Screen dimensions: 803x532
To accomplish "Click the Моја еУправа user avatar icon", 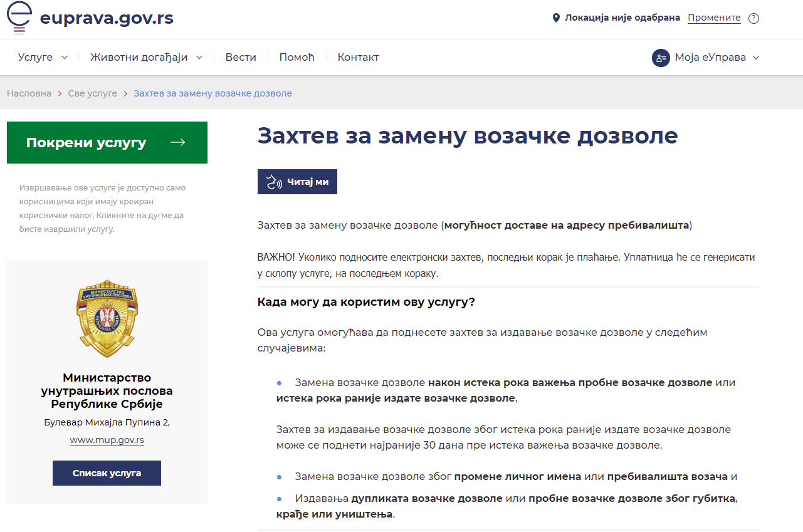I will click(661, 58).
